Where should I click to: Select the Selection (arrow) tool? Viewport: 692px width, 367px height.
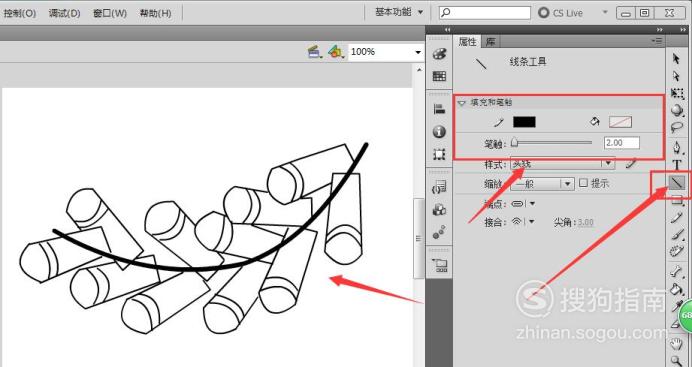coord(676,58)
